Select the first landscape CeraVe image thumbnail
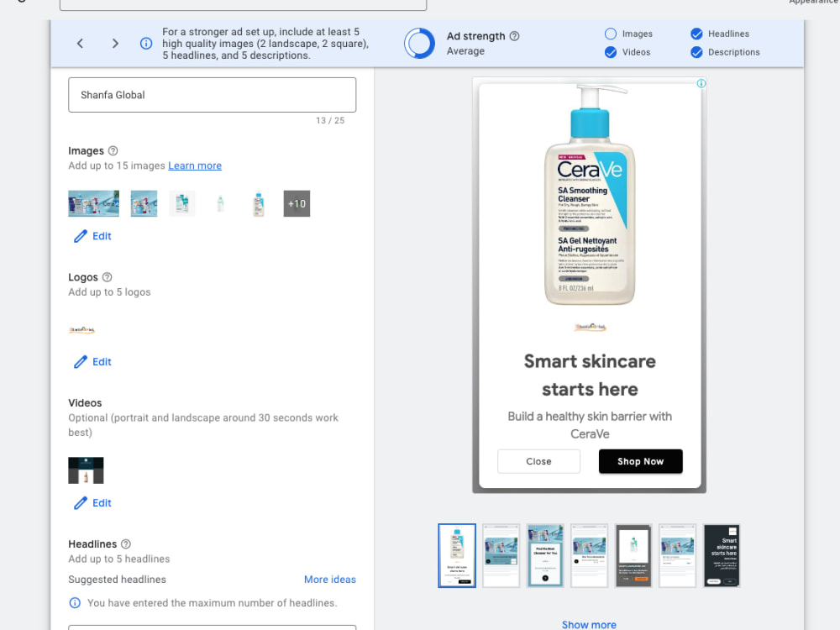This screenshot has width=840, height=630. (x=94, y=203)
